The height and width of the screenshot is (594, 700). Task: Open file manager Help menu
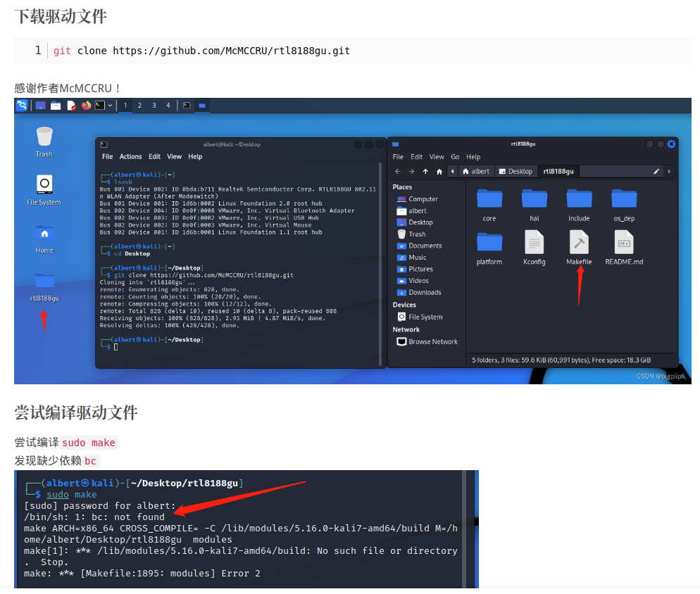tap(473, 157)
